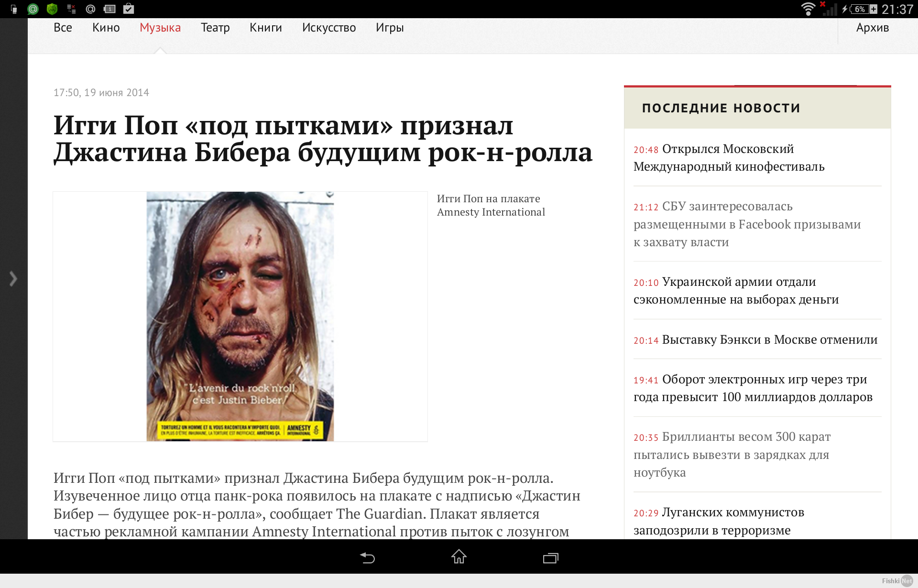Tap the Wi-Fi status icon
The width and height of the screenshot is (918, 588).
click(x=808, y=9)
